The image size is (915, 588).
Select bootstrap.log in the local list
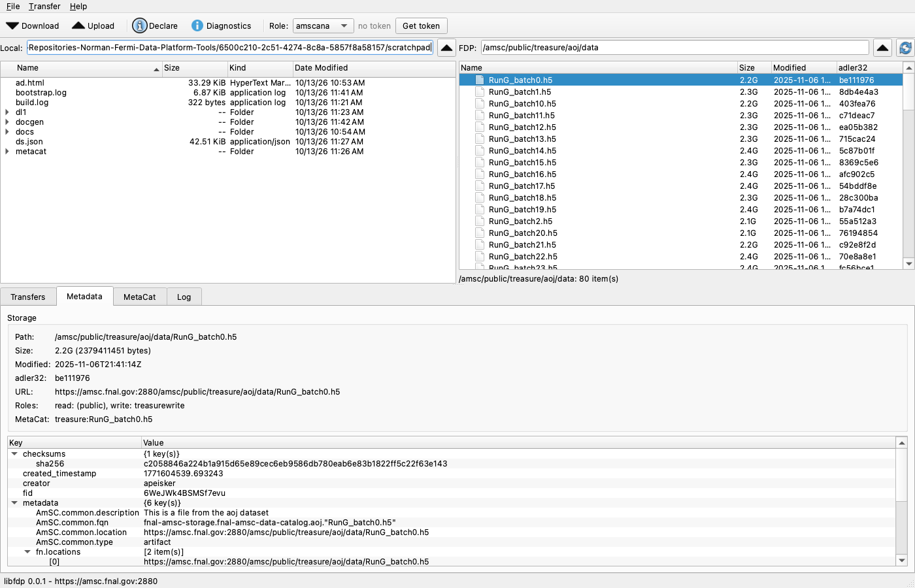(41, 93)
